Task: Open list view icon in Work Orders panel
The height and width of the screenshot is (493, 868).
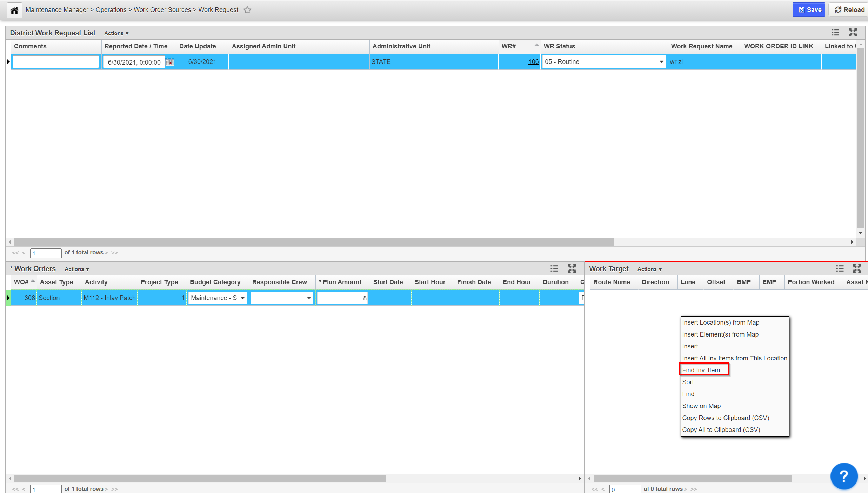Action: (x=554, y=269)
